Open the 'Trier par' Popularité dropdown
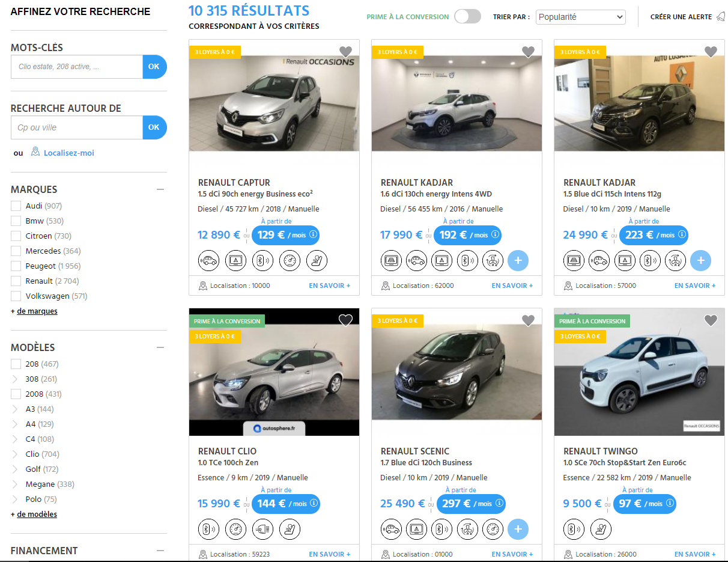 point(580,17)
